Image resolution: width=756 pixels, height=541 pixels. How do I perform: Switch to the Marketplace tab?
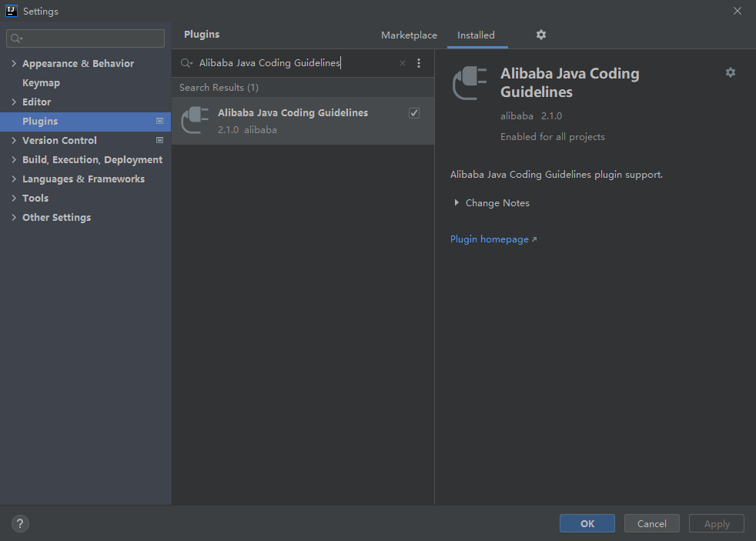[409, 35]
